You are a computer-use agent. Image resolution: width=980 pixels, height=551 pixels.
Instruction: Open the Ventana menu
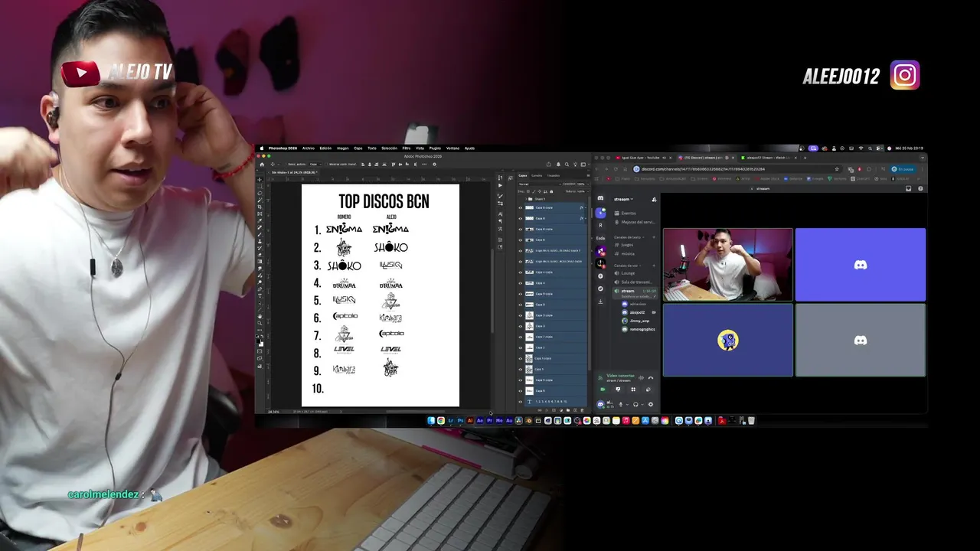tap(452, 148)
